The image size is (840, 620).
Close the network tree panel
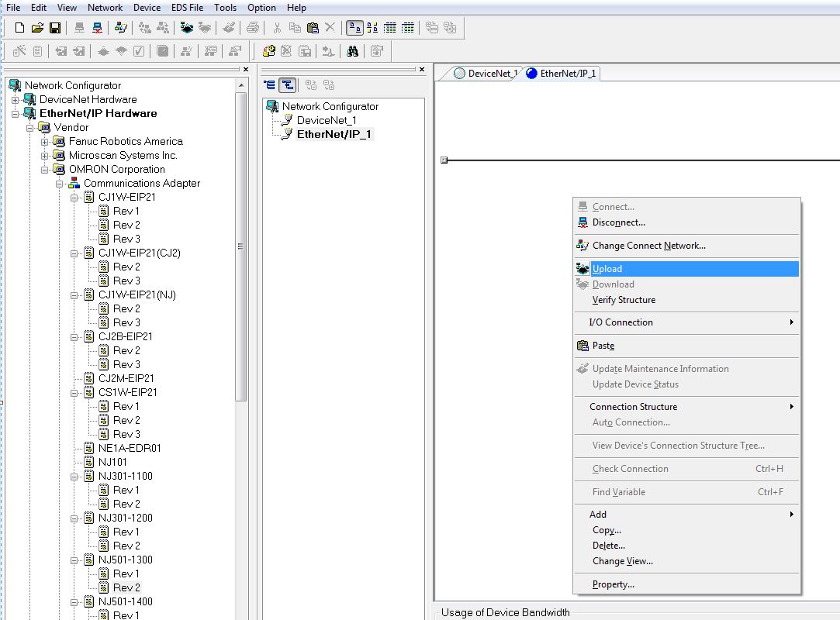click(422, 70)
